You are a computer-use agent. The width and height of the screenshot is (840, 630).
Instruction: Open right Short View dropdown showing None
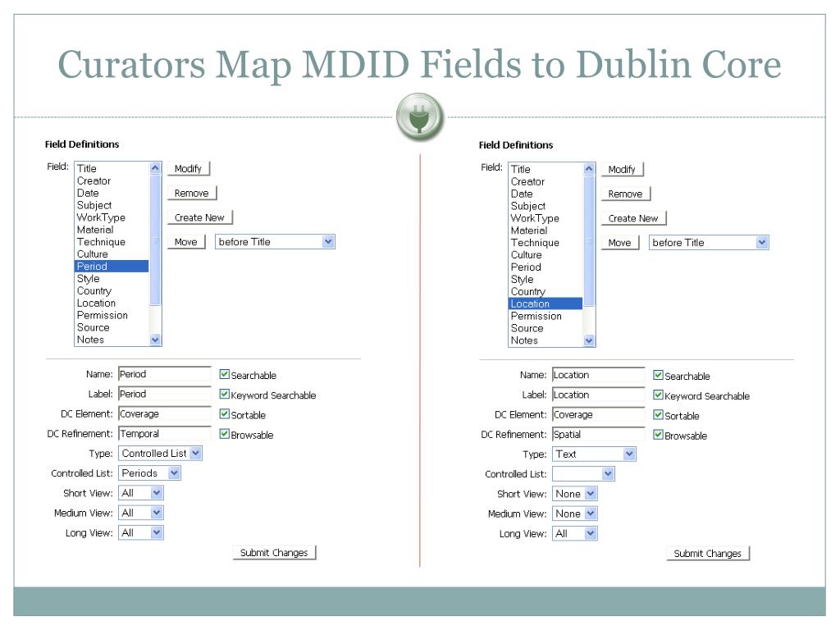click(575, 494)
